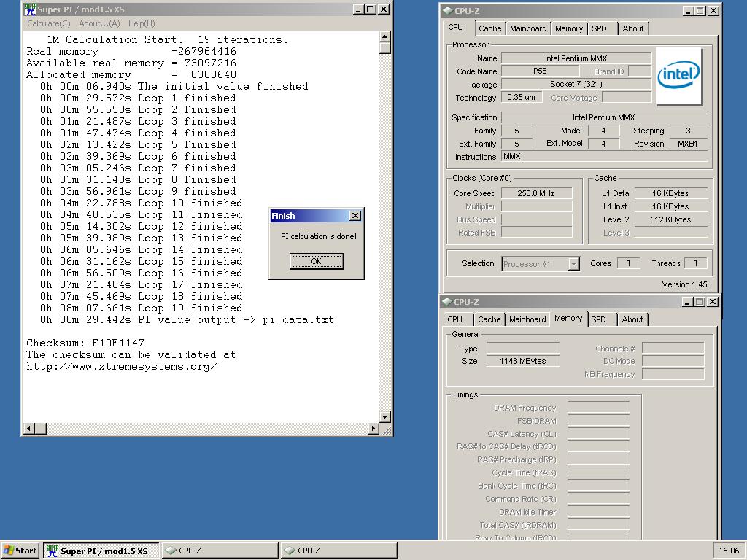This screenshot has height=560, width=747.
Task: Select CPU tab in upper CPU-Z window
Action: [x=456, y=27]
